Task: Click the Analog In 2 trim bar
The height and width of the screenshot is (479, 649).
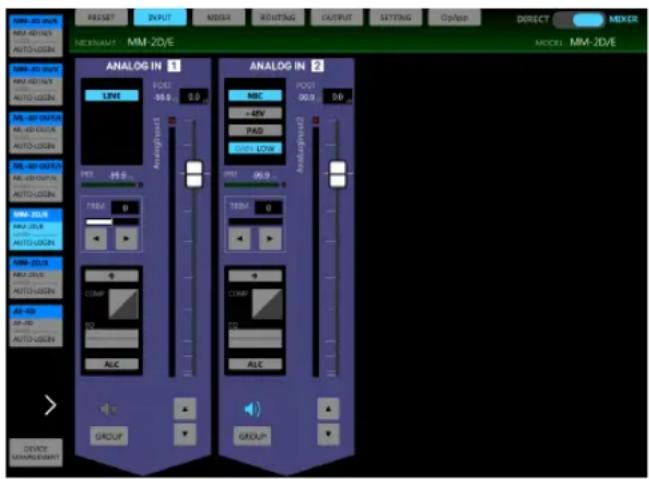Action: click(x=255, y=222)
